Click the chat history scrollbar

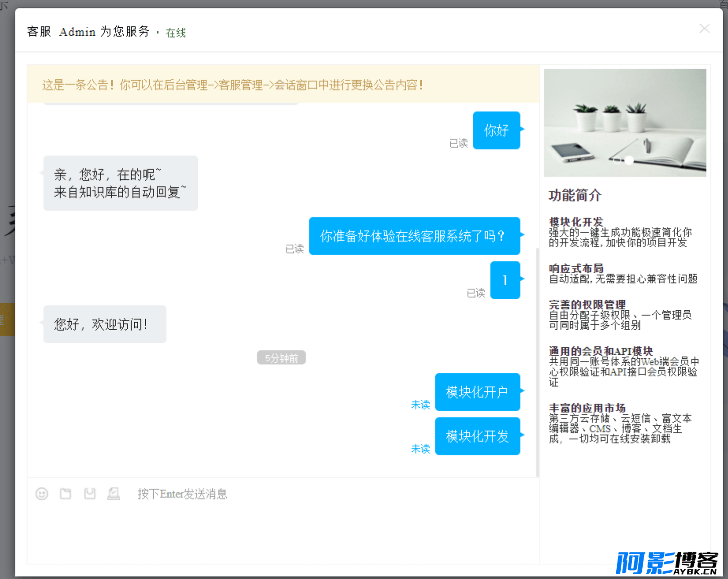pos(537,362)
